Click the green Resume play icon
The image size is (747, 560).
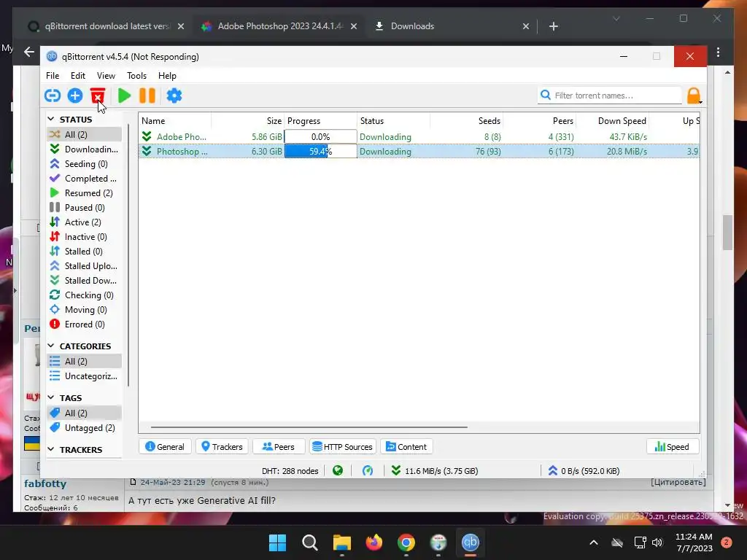(x=124, y=96)
